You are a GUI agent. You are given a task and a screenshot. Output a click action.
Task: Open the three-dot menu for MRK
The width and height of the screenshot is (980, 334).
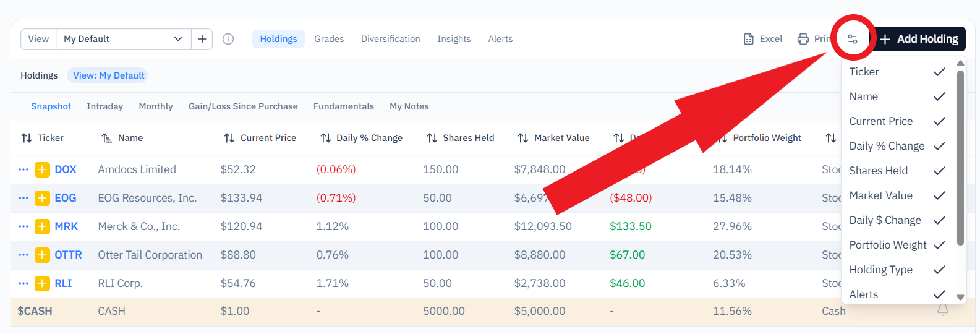23,226
